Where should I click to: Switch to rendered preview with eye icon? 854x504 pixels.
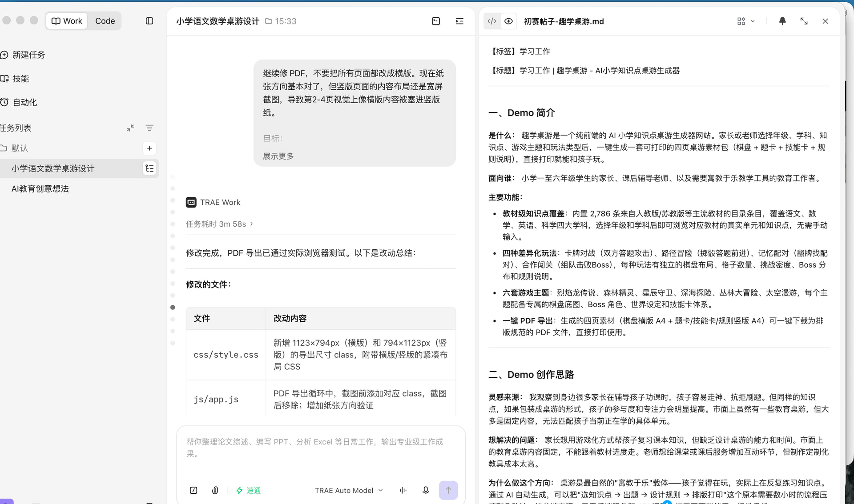(x=509, y=21)
